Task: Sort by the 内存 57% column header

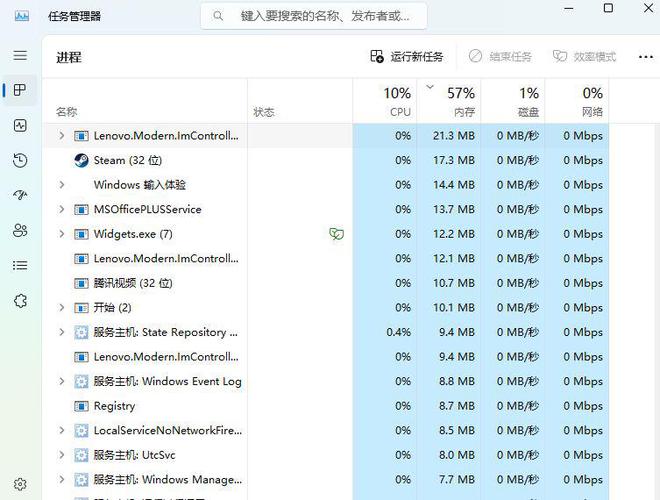Action: click(449, 101)
